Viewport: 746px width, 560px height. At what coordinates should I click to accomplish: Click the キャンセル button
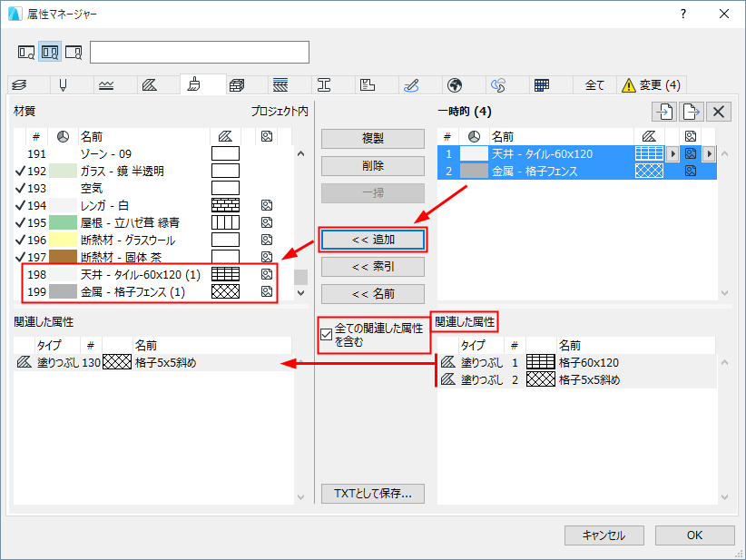604,535
